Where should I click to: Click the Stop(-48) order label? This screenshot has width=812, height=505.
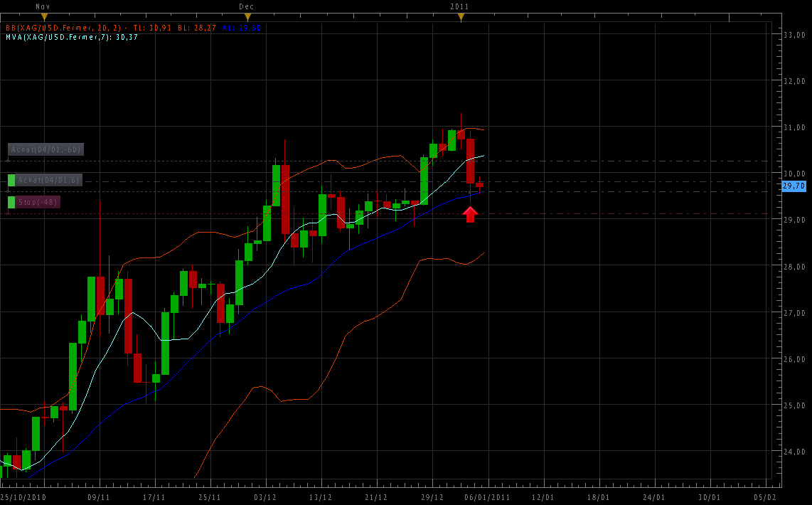click(x=39, y=202)
